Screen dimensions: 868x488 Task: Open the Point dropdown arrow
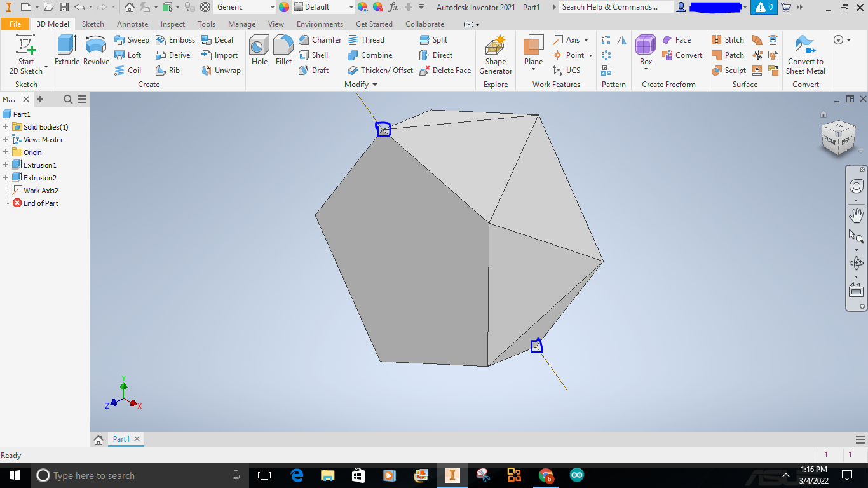click(590, 55)
